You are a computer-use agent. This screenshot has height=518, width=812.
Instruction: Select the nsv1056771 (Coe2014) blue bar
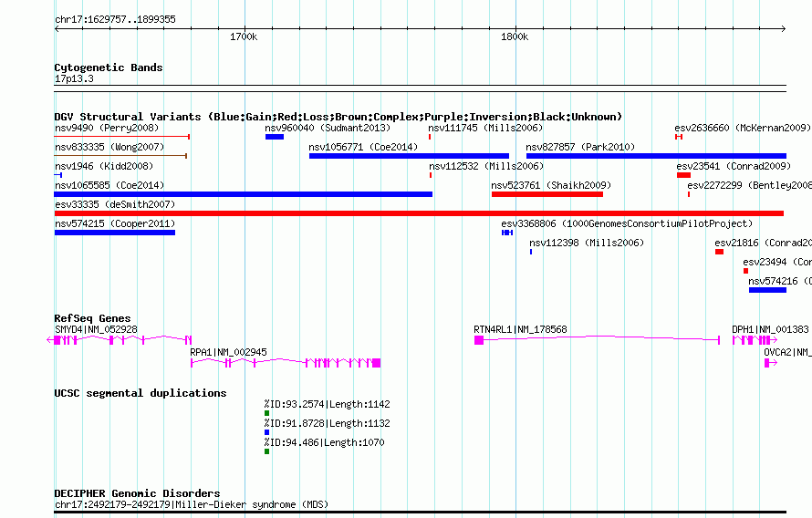click(409, 156)
